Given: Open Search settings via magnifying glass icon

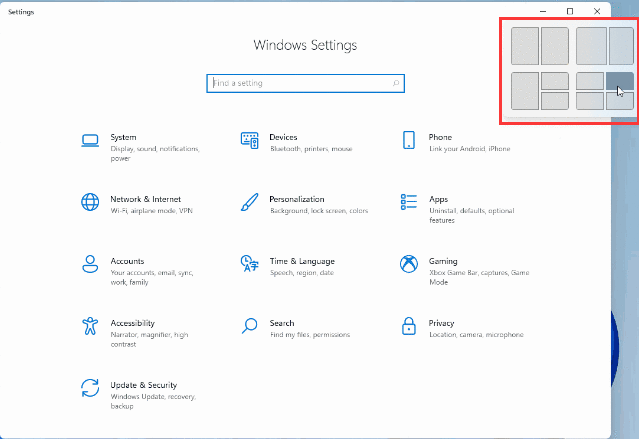Looking at the screenshot, I should click(x=249, y=326).
